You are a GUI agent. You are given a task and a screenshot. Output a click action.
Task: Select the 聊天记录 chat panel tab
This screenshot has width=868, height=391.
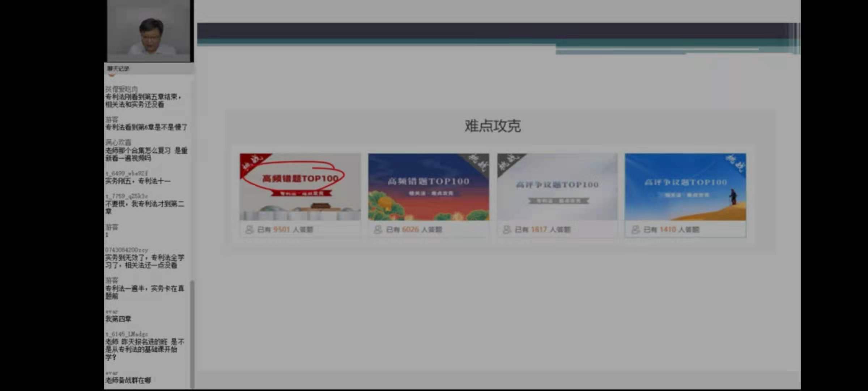[x=118, y=68]
